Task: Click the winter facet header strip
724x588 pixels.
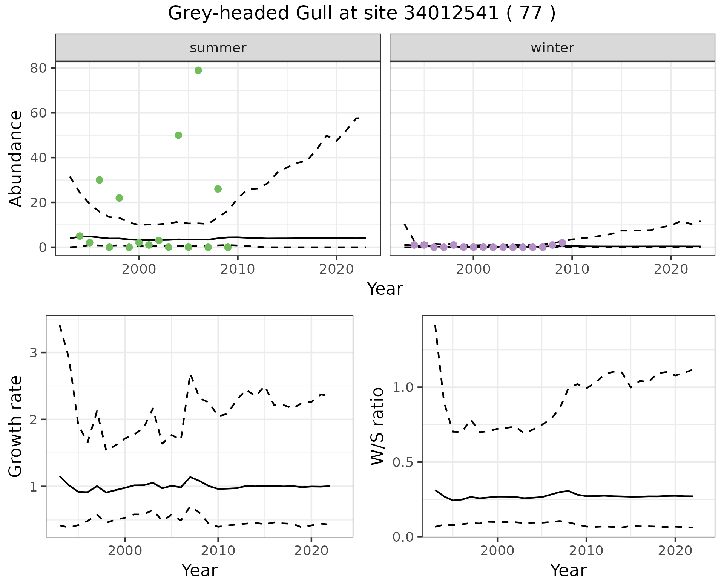Action: click(552, 48)
